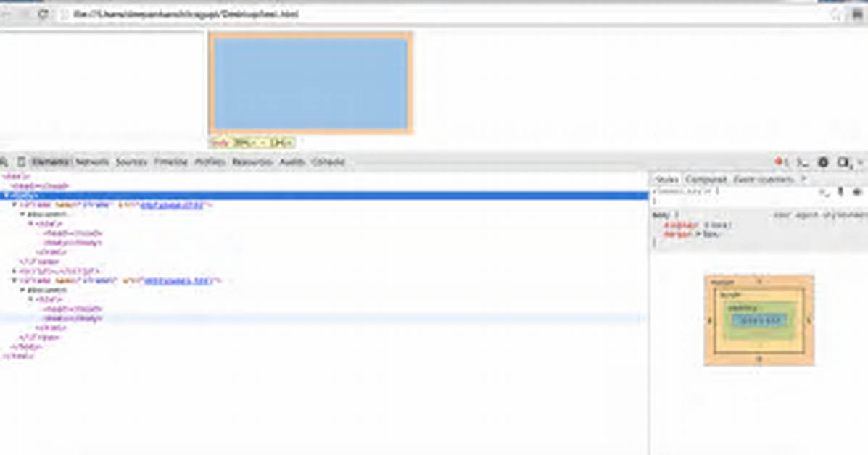Toggle the device mode phone icon
868x455 pixels.
tap(21, 162)
